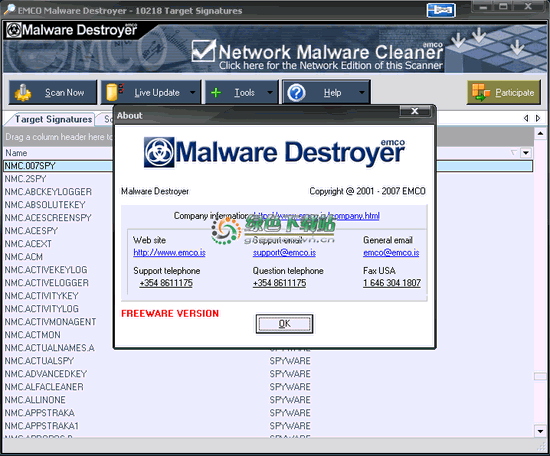This screenshot has height=456, width=550.
Task: Select the NMC.ADVANCEDKEY entry
Action: click(x=46, y=374)
